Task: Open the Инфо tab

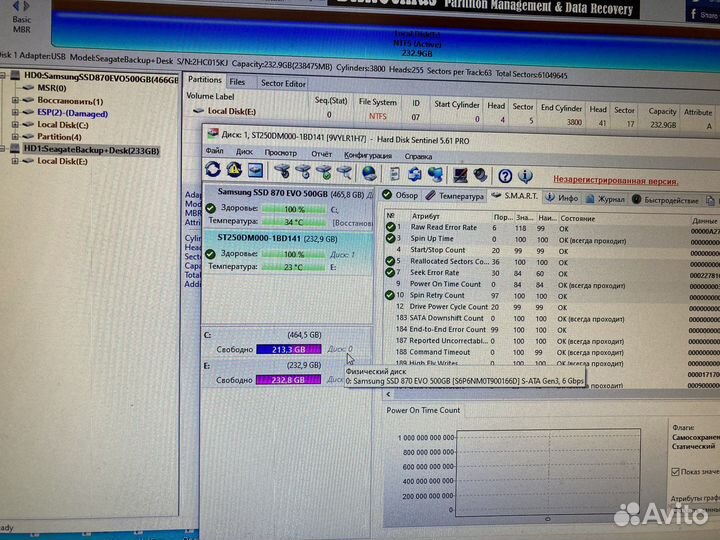Action: [562, 198]
